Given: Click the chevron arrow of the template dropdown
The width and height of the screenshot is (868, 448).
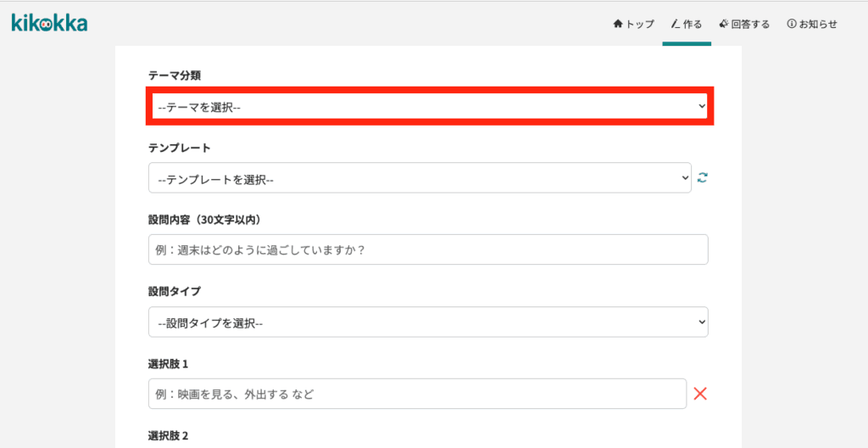Looking at the screenshot, I should [685, 177].
